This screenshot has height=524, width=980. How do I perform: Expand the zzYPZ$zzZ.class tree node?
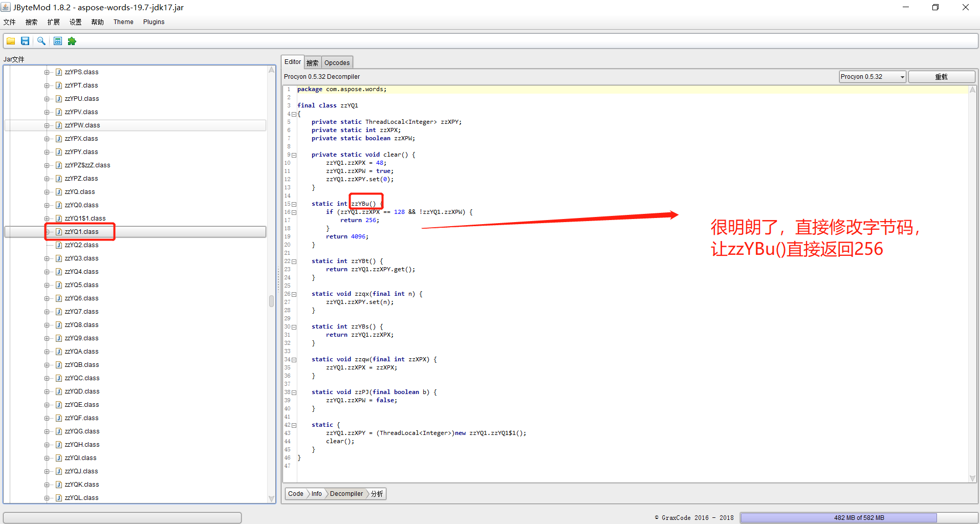click(x=47, y=165)
